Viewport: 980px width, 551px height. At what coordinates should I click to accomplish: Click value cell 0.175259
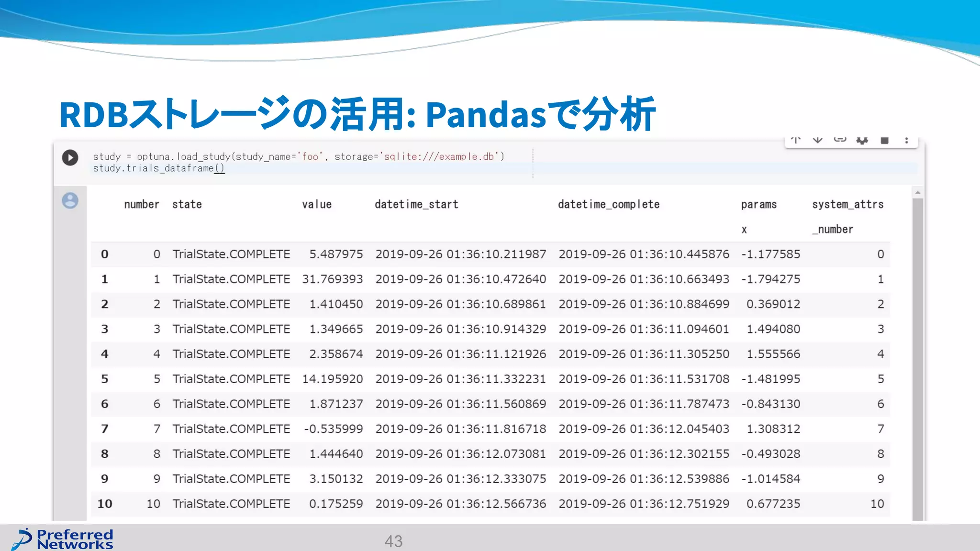(336, 504)
